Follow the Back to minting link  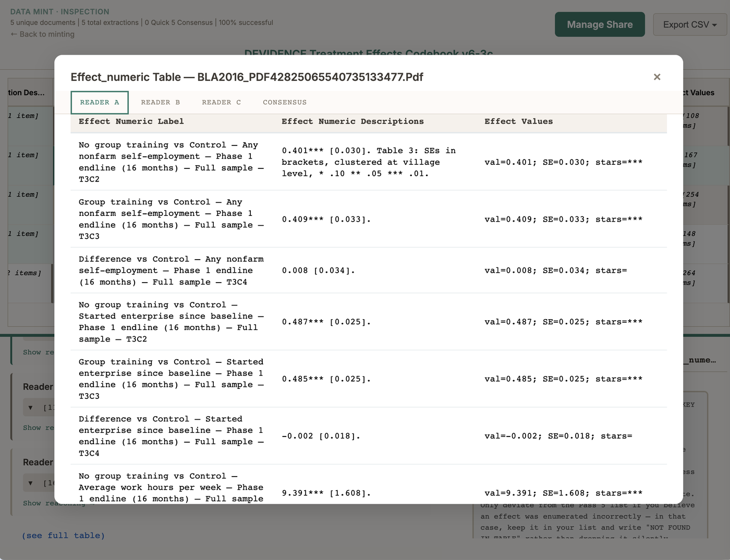coord(43,34)
